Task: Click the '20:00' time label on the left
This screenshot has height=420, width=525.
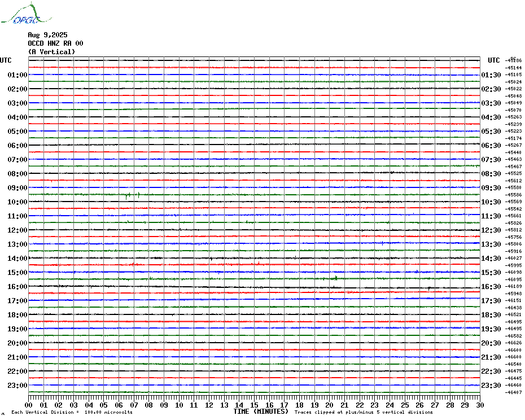Action: tap(17, 343)
